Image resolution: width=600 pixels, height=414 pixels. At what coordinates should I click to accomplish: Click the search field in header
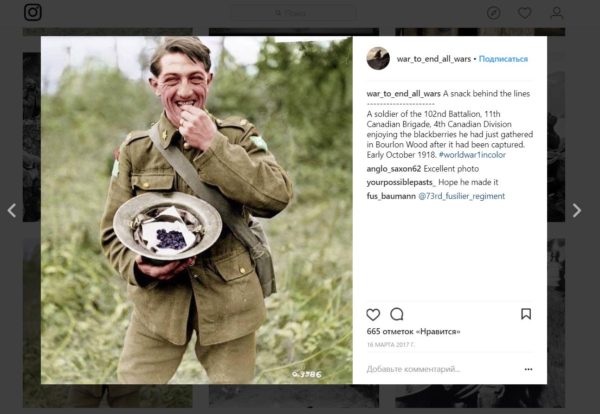pyautogui.click(x=293, y=13)
